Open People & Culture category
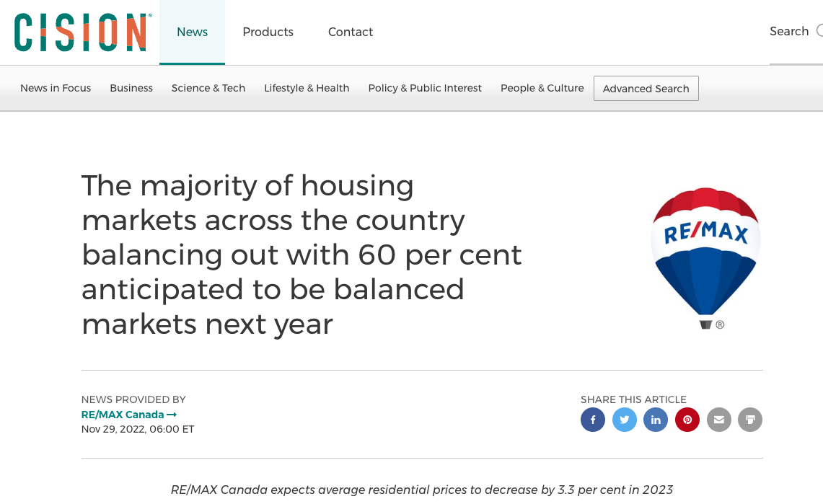The width and height of the screenshot is (823, 504). (542, 88)
